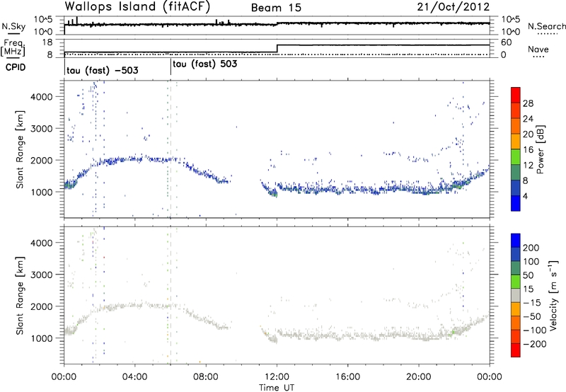Click the "16" label on Power color bar
The image size is (566, 392).
(x=528, y=150)
